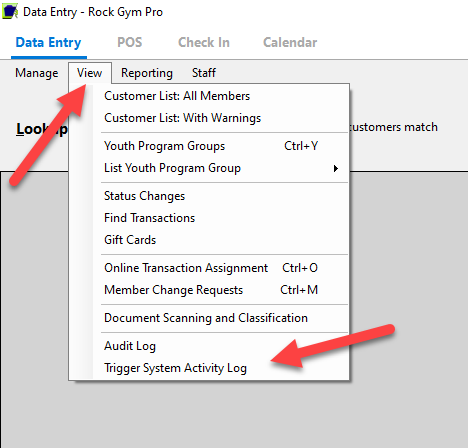The height and width of the screenshot is (448, 468).
Task: Open the Reporting menu
Action: pos(147,73)
